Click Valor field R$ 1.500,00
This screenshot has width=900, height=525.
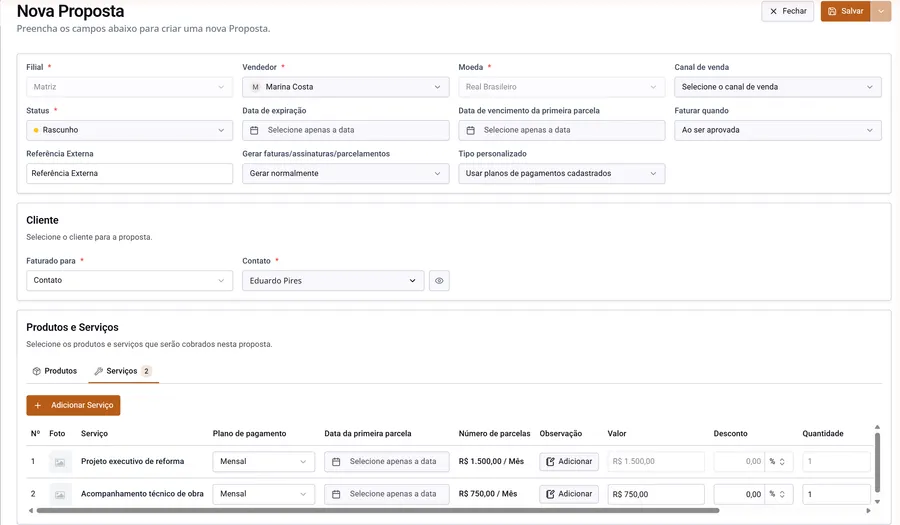pyautogui.click(x=656, y=462)
